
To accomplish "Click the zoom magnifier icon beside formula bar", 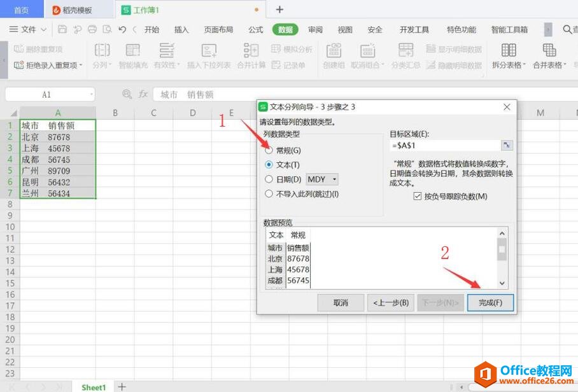I will point(127,94).
